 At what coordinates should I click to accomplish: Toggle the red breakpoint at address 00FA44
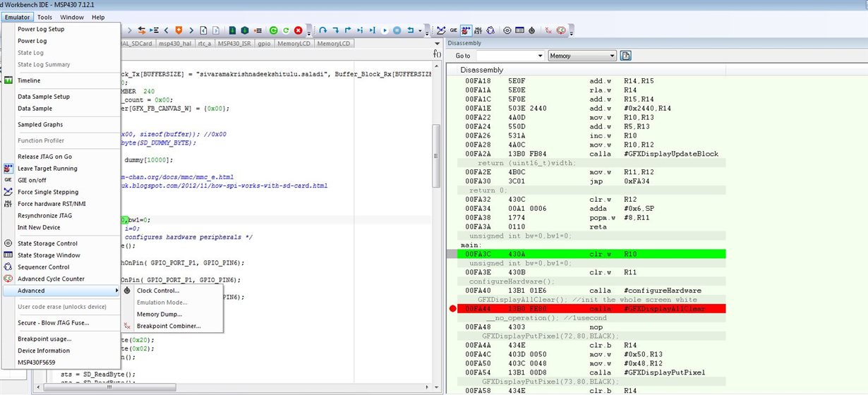[x=452, y=309]
